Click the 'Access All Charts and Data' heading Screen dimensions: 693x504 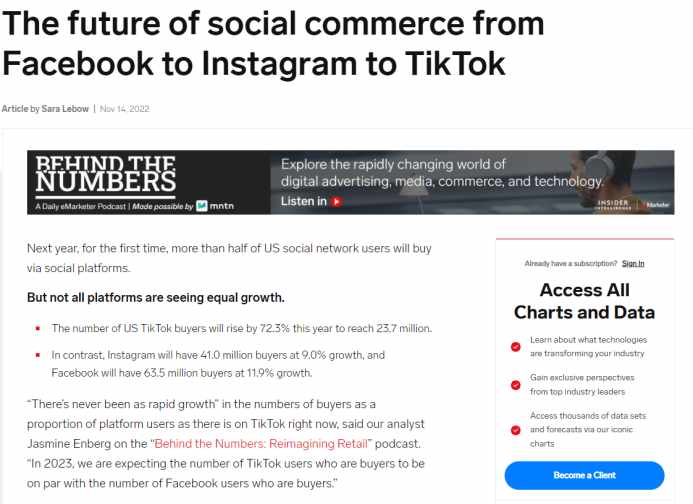[584, 301]
